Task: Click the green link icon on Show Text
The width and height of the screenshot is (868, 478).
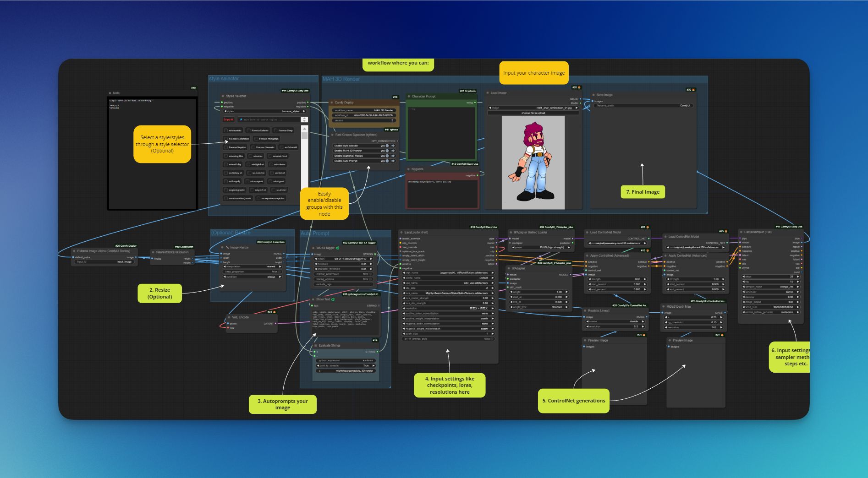Action: point(333,299)
